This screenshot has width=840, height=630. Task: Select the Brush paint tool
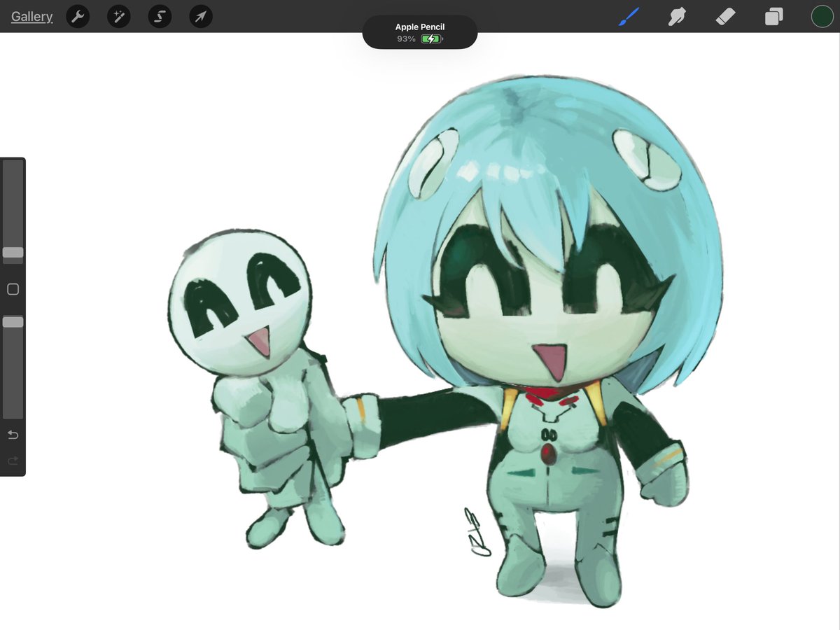(629, 17)
